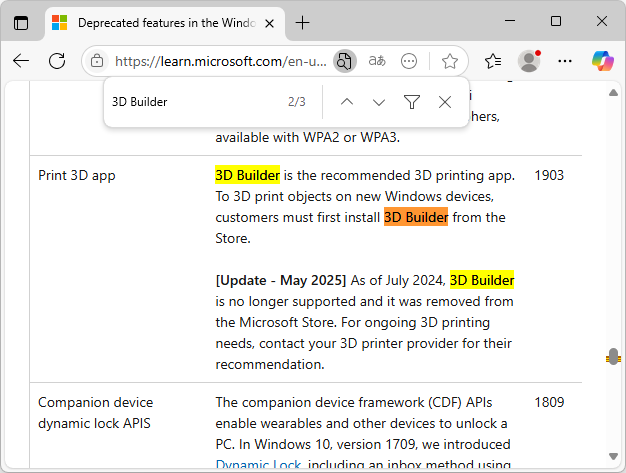Open the user profile avatar
The height and width of the screenshot is (473, 626).
pyautogui.click(x=529, y=61)
